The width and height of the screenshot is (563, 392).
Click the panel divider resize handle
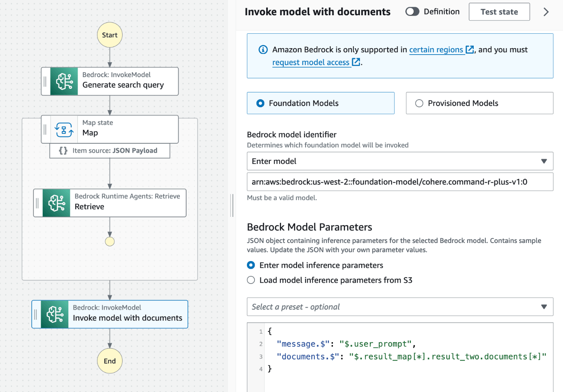tap(232, 205)
